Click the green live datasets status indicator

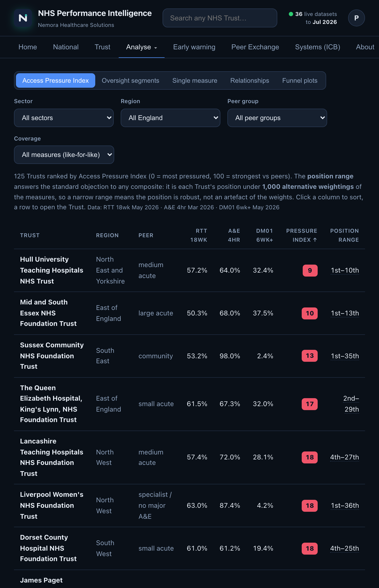coord(291,14)
